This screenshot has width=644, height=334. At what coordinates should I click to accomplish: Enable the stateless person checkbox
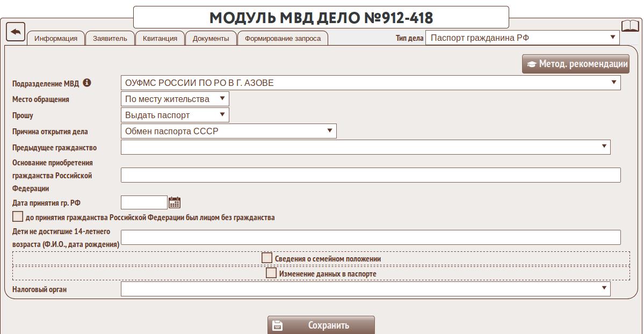pyautogui.click(x=18, y=217)
